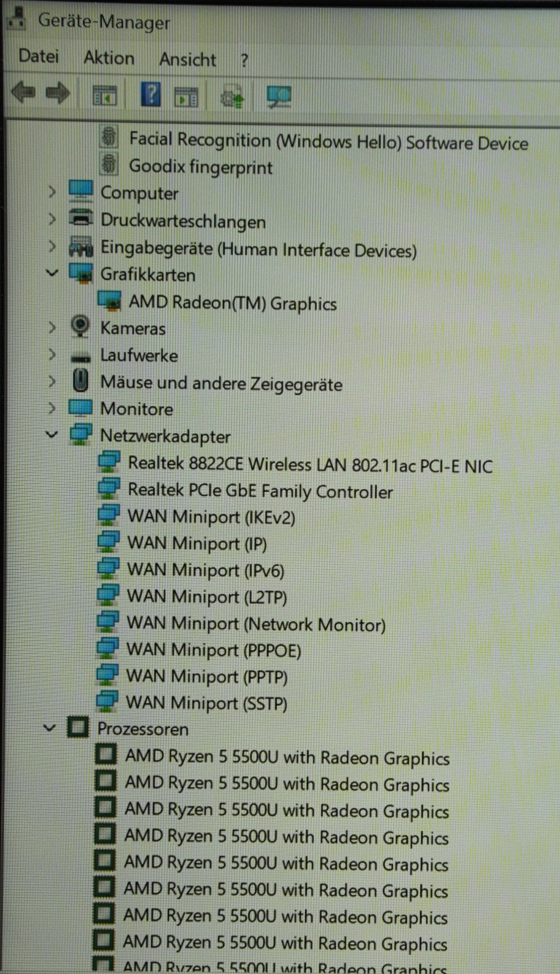560x974 pixels.
Task: Click the WAN Miniport (SSTP) adapter icon
Action: [108, 701]
